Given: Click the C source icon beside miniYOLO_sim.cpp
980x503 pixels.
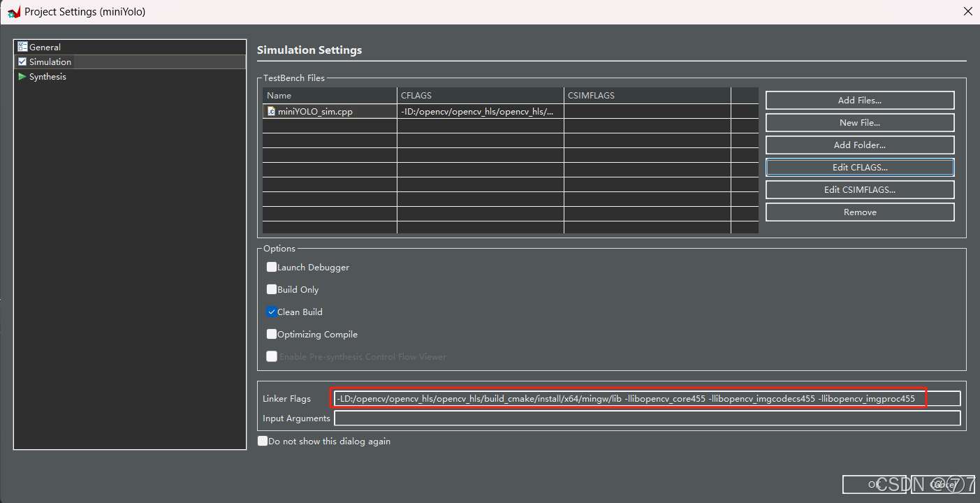Looking at the screenshot, I should click(271, 111).
